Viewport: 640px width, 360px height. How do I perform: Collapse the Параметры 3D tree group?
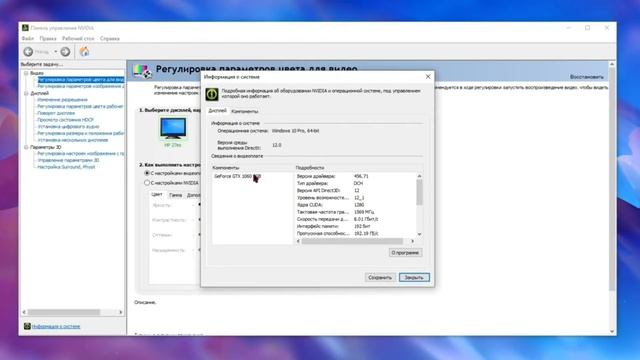pyautogui.click(x=26, y=147)
